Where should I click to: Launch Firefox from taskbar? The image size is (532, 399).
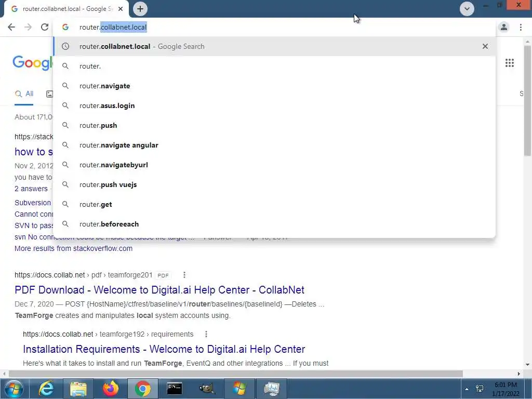pos(111,389)
